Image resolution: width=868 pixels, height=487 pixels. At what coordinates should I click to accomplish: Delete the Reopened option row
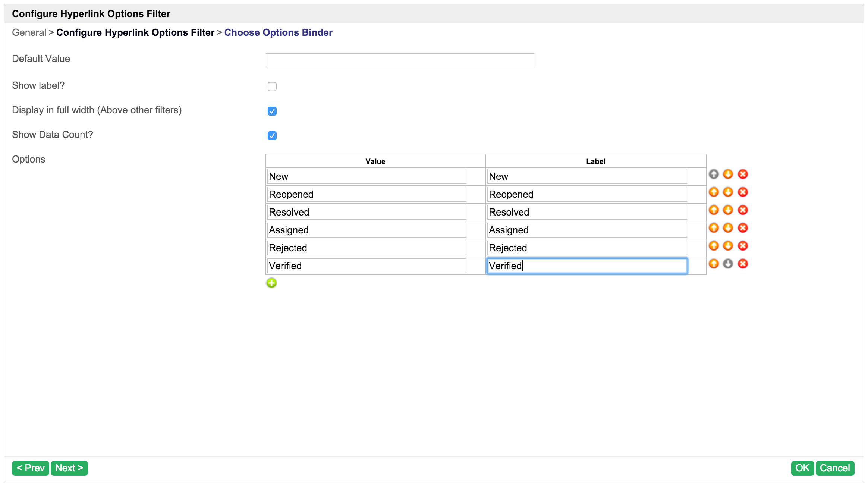tap(743, 192)
